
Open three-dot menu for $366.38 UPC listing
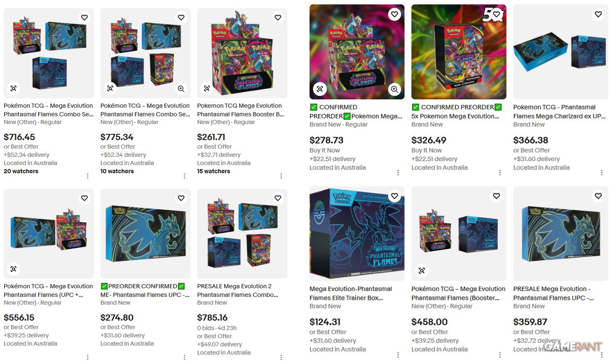602,173
